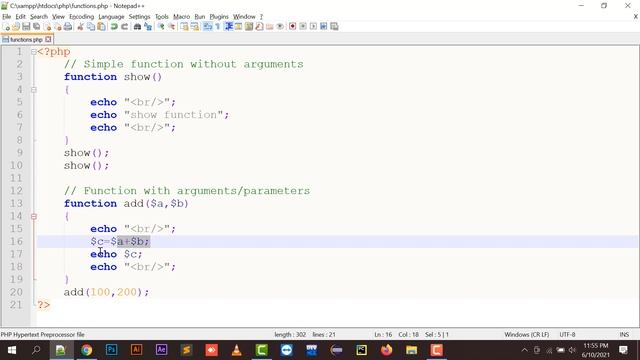Open the Encoding menu
The height and width of the screenshot is (360, 640).
point(82,17)
